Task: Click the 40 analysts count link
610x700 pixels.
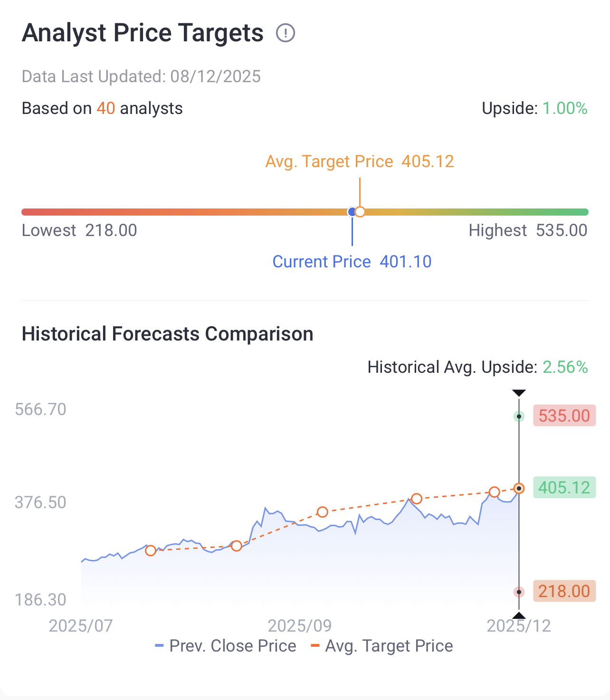Action: tap(106, 108)
